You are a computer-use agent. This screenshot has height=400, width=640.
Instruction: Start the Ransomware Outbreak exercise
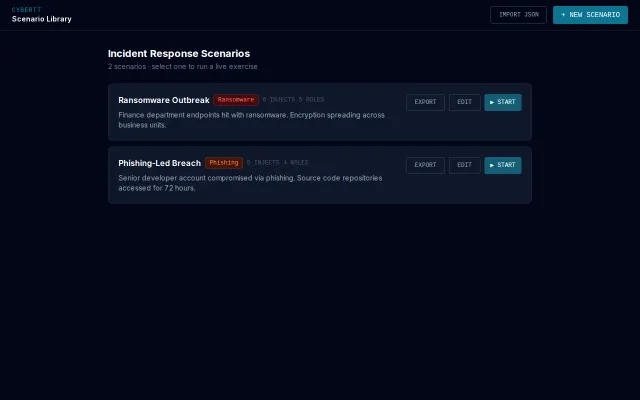pyautogui.click(x=503, y=102)
